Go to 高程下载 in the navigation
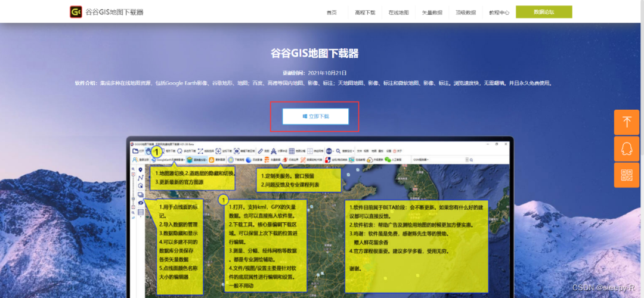Image resolution: width=644 pixels, height=298 pixels. click(x=365, y=13)
